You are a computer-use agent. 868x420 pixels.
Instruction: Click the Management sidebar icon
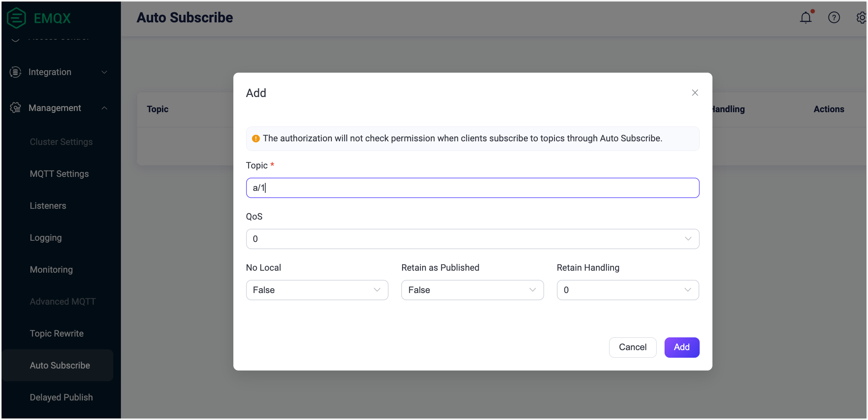click(15, 108)
